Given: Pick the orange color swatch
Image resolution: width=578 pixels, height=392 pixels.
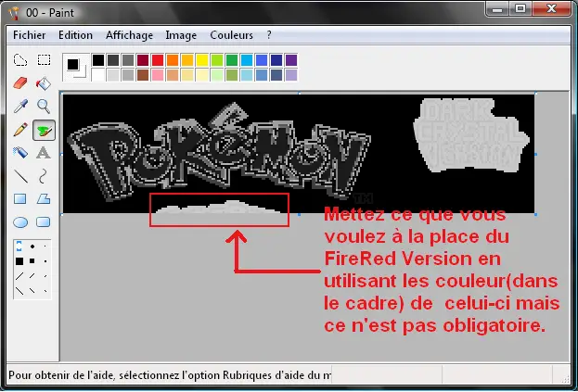Looking at the screenshot, I should tap(173, 60).
